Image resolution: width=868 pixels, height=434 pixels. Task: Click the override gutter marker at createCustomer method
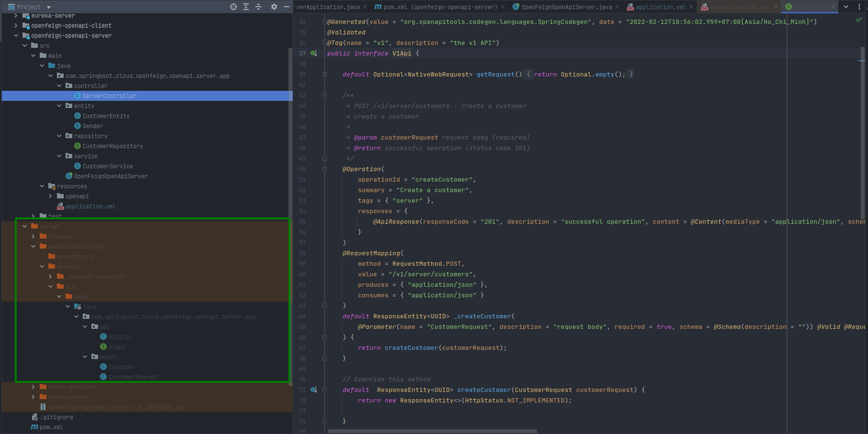[313, 390]
